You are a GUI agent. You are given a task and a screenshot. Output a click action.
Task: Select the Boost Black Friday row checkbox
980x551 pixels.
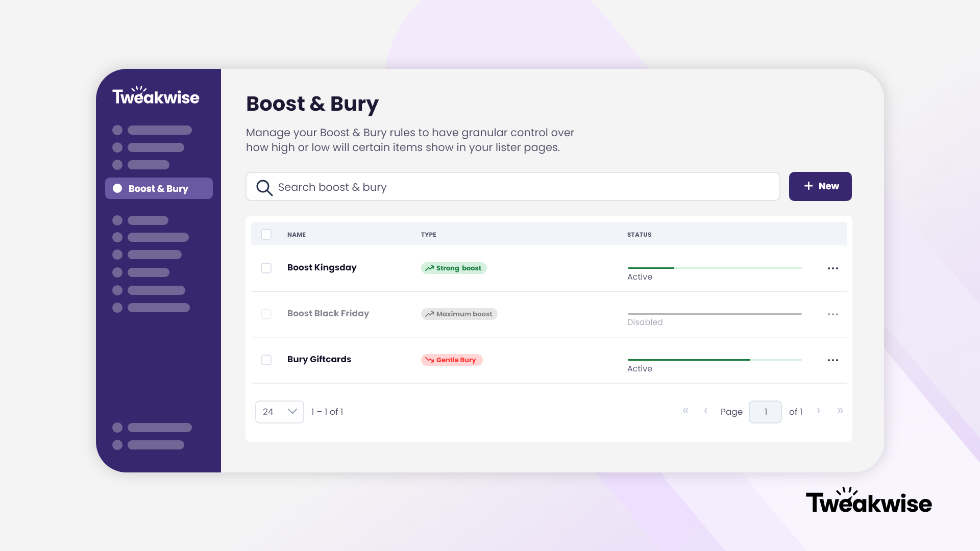tap(266, 314)
